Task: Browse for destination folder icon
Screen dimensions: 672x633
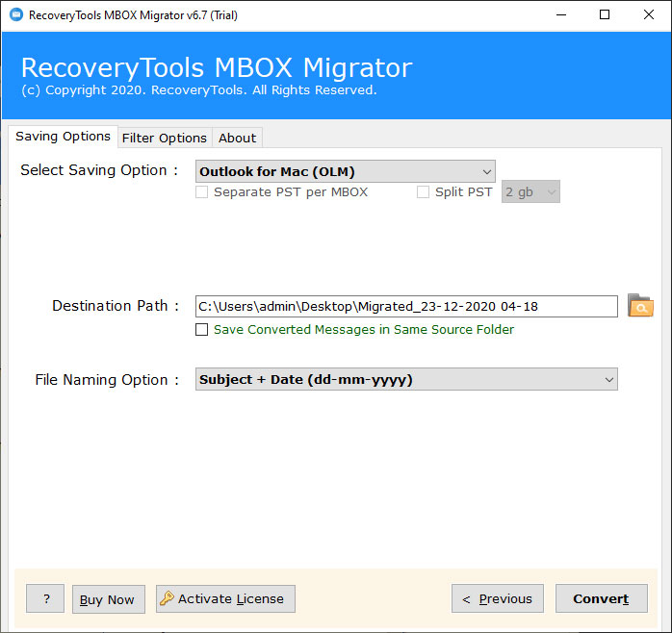Action: pos(640,305)
